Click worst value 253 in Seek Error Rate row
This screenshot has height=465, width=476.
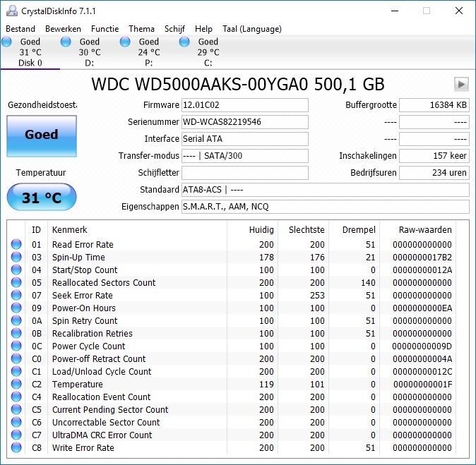tap(317, 296)
